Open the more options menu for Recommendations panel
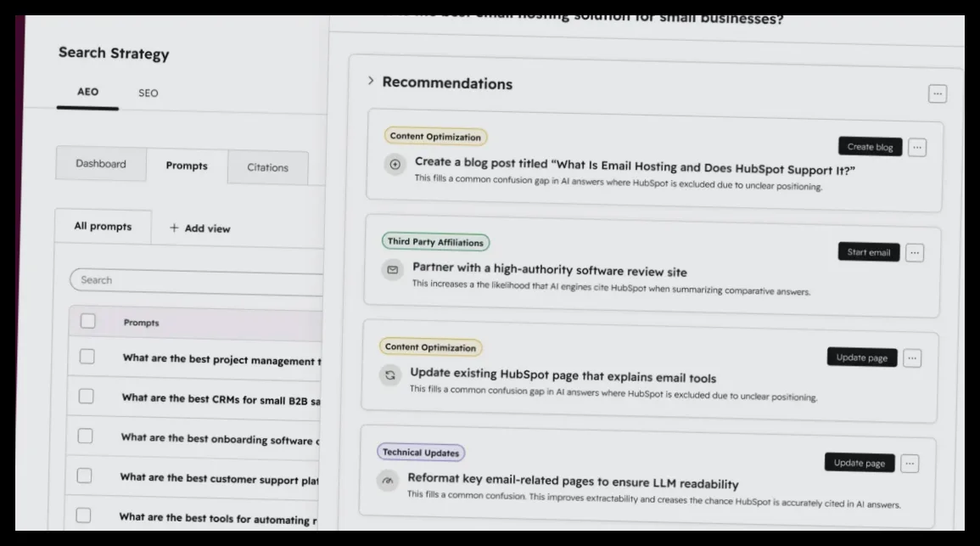This screenshot has width=980, height=546. click(x=937, y=93)
